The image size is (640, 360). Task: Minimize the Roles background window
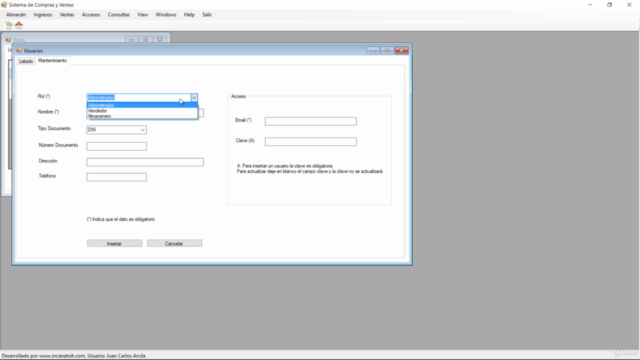(131, 40)
